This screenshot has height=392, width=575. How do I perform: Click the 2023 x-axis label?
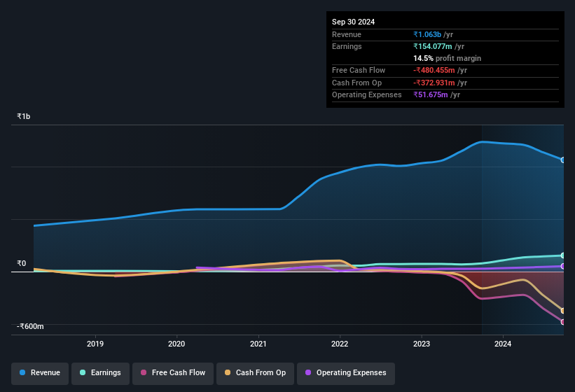click(422, 344)
